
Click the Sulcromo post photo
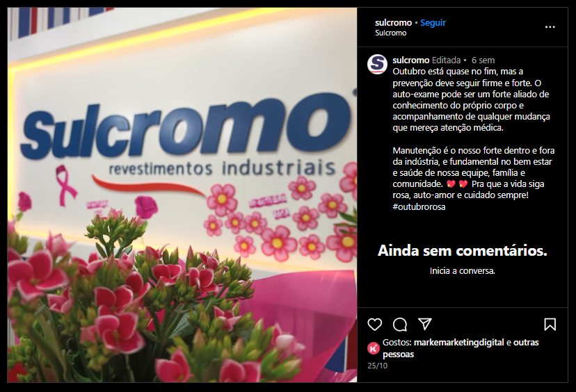click(x=182, y=195)
